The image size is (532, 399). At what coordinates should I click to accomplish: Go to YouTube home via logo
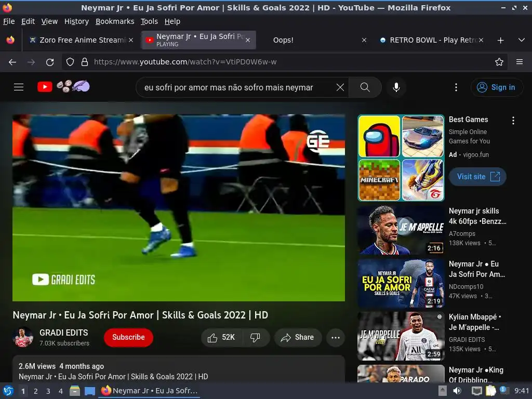point(45,87)
